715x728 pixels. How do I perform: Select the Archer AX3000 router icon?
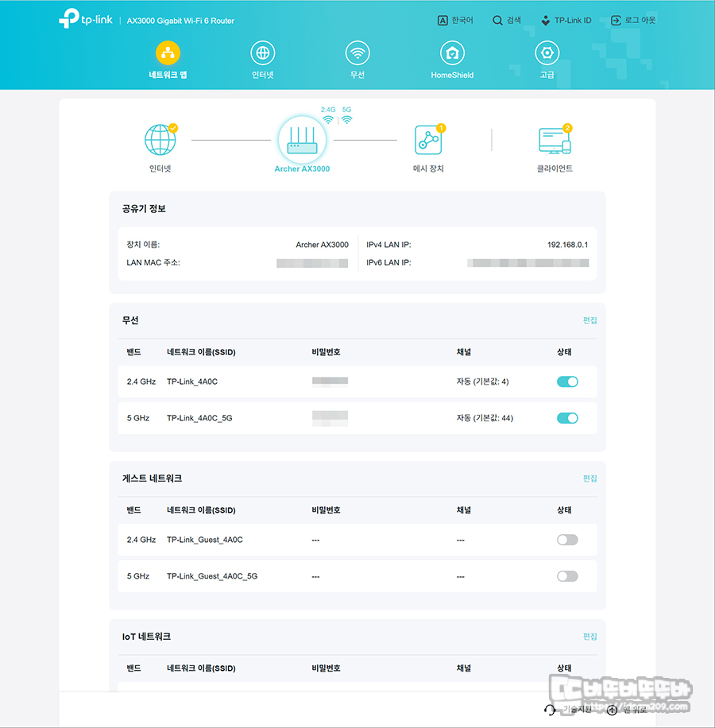302,140
